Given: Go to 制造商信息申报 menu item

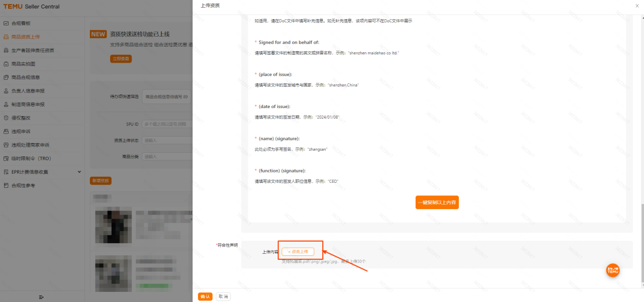Looking at the screenshot, I should (x=28, y=104).
